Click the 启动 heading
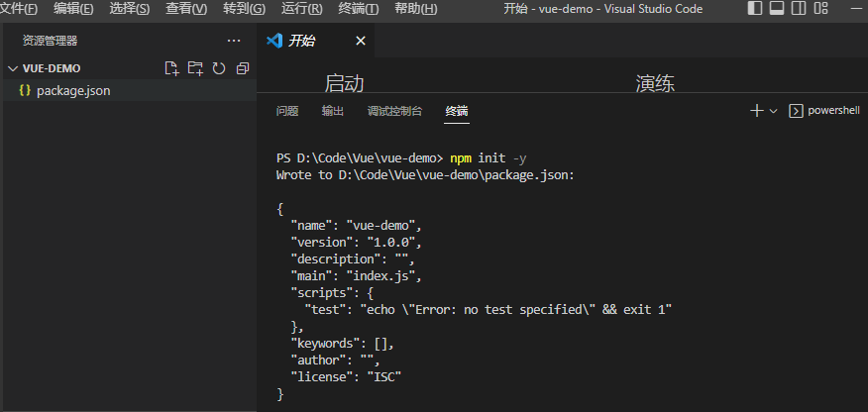This screenshot has width=868, height=412. 344,83
